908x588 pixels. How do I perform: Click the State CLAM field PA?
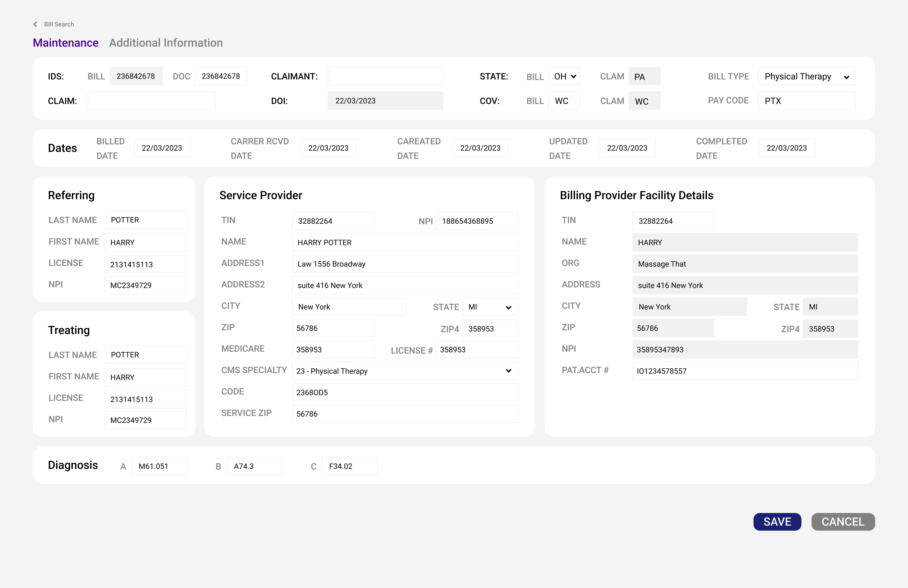(x=645, y=76)
